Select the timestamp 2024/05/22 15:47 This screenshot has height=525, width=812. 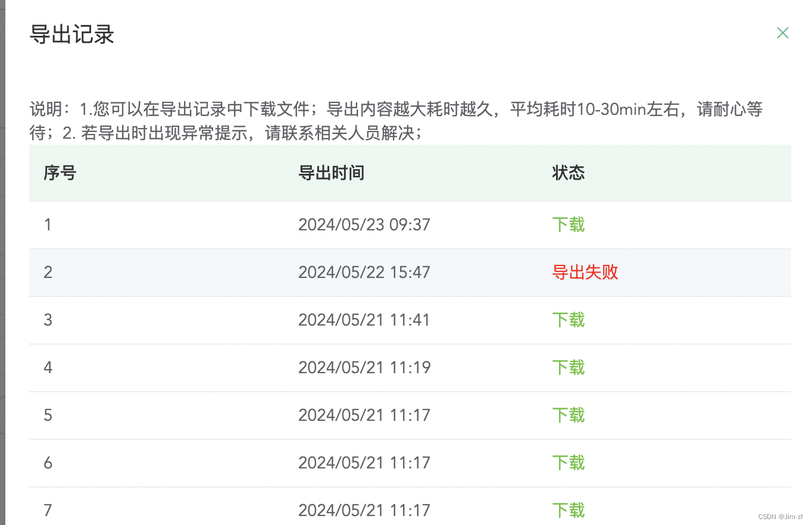pyautogui.click(x=364, y=272)
